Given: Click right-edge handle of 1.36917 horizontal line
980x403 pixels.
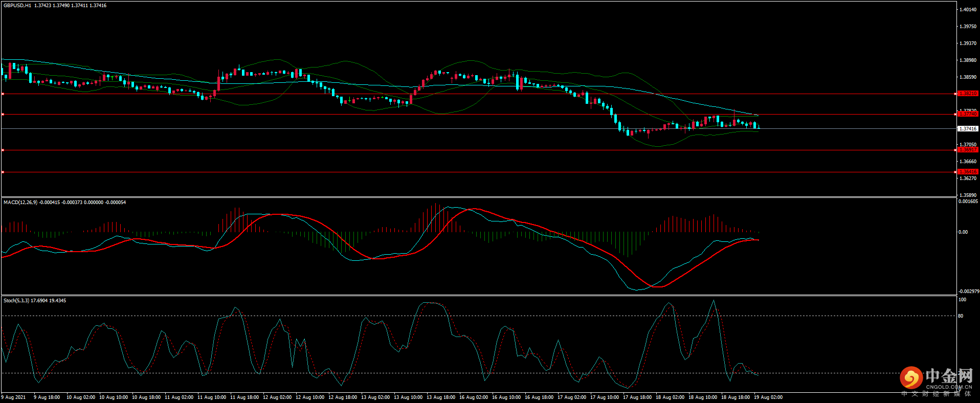Looking at the screenshot, I should coord(955,150).
